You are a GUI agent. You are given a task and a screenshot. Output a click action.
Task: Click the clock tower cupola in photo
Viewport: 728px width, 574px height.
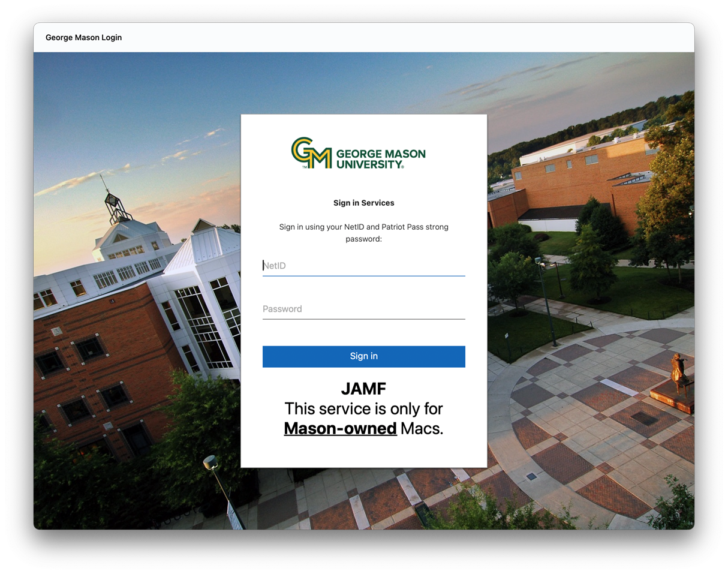116,204
